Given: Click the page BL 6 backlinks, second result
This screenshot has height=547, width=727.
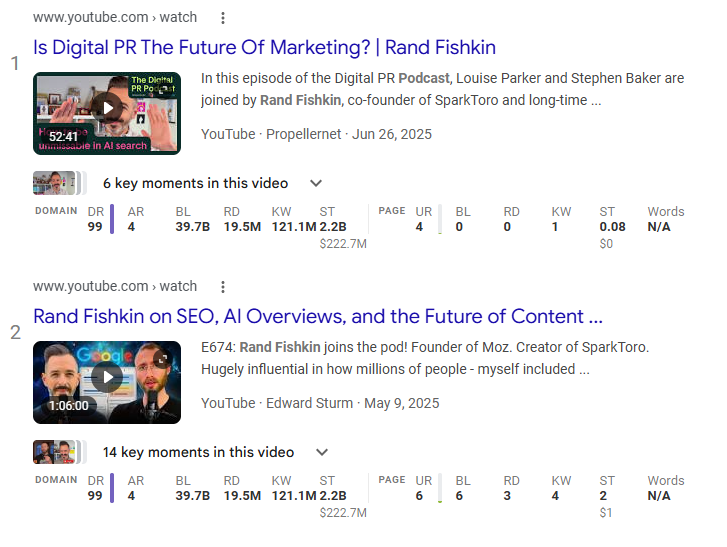Looking at the screenshot, I should (460, 496).
